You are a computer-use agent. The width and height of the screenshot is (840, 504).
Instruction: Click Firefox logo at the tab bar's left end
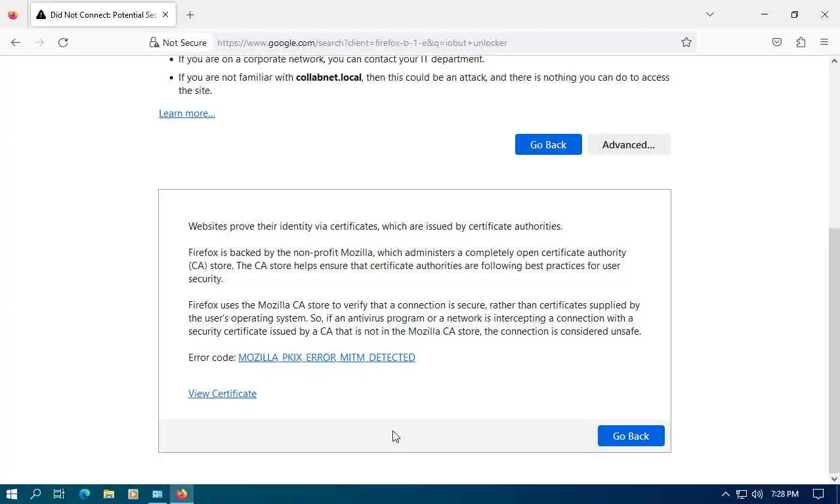(x=12, y=14)
